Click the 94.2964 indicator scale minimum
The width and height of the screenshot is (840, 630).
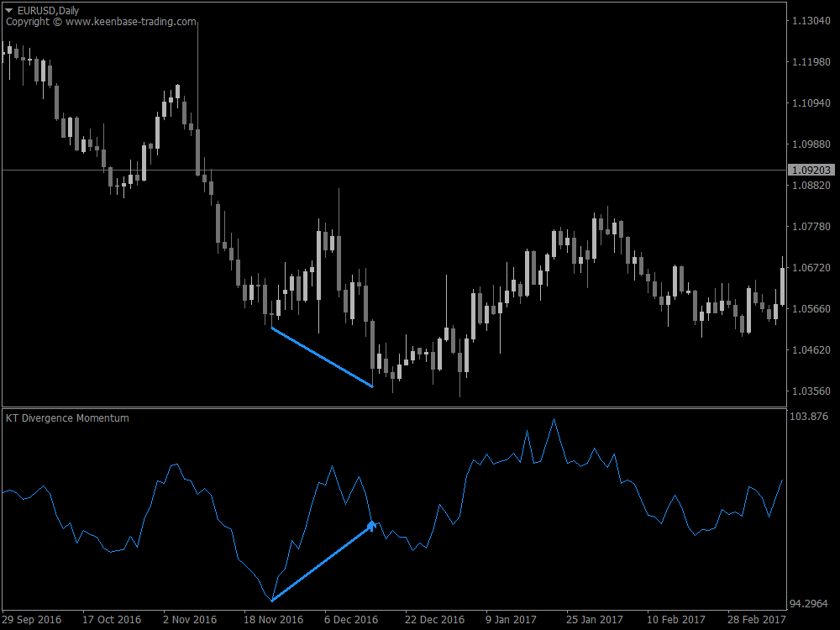click(x=811, y=603)
